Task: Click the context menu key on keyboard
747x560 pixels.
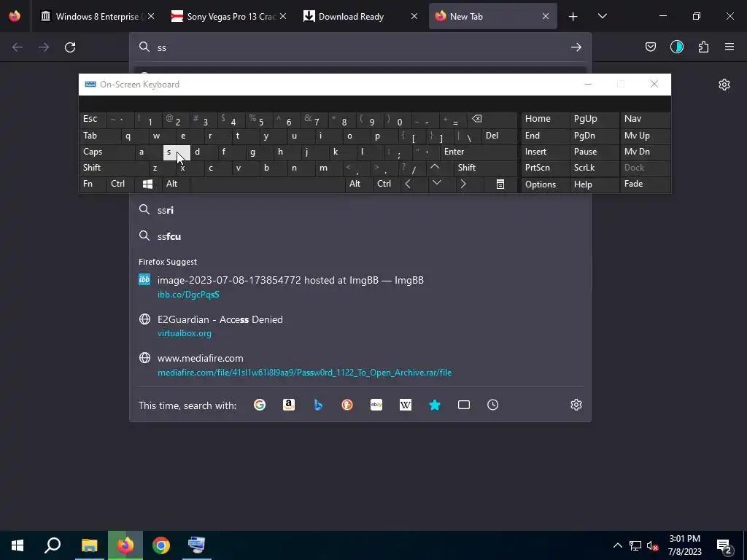Action: (x=500, y=184)
